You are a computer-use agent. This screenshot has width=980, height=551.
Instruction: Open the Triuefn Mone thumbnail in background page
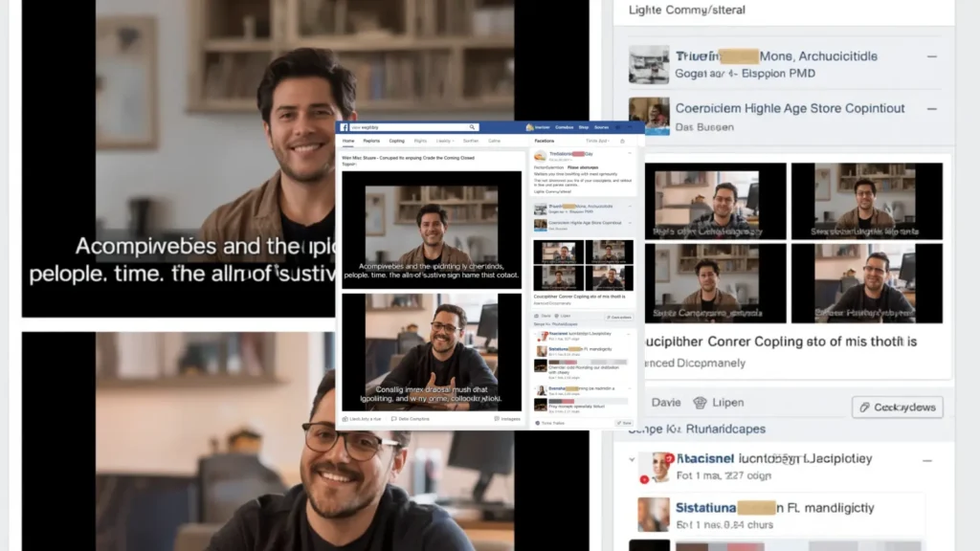pos(649,64)
